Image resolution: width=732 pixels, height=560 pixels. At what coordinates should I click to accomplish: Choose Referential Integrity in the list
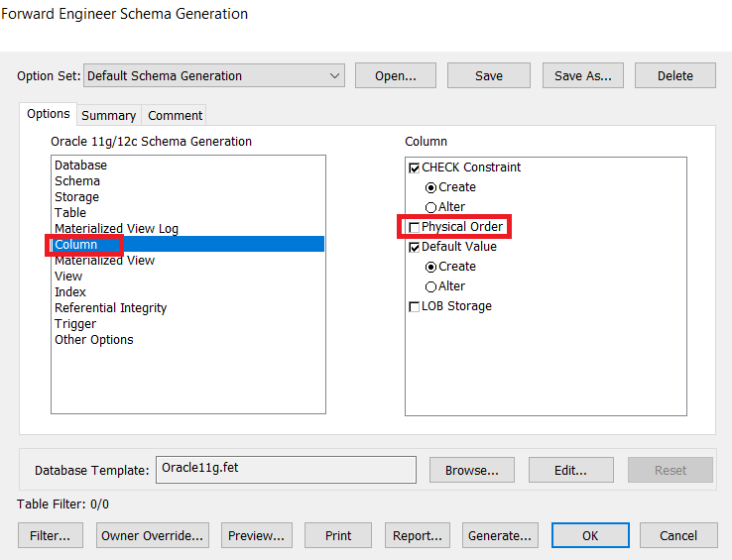[110, 307]
